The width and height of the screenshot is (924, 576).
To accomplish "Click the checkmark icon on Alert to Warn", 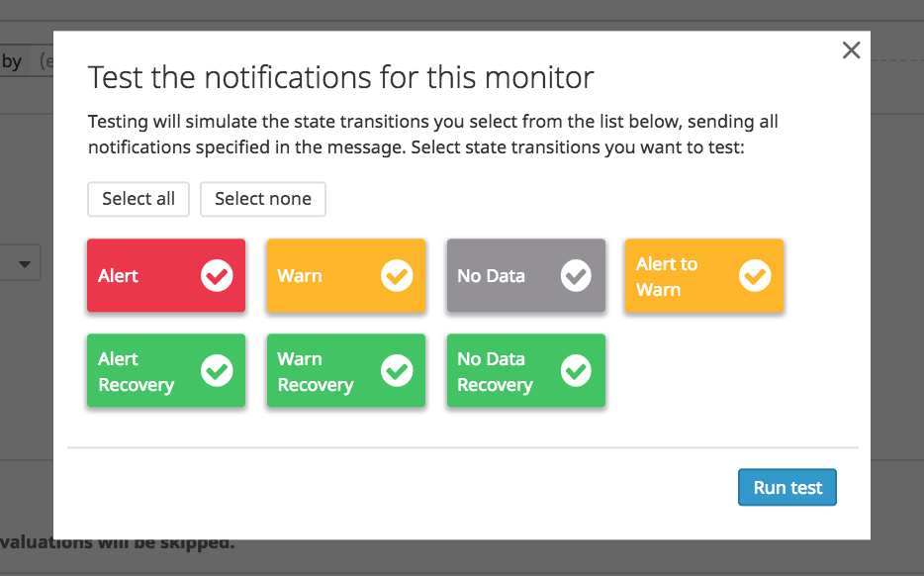I will click(x=755, y=275).
